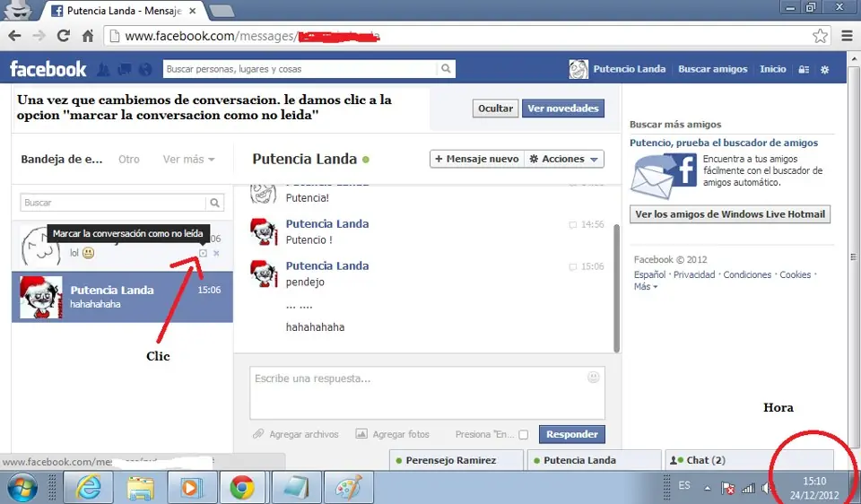Bookmark this page with star icon
The height and width of the screenshot is (504, 861).
pos(821,36)
